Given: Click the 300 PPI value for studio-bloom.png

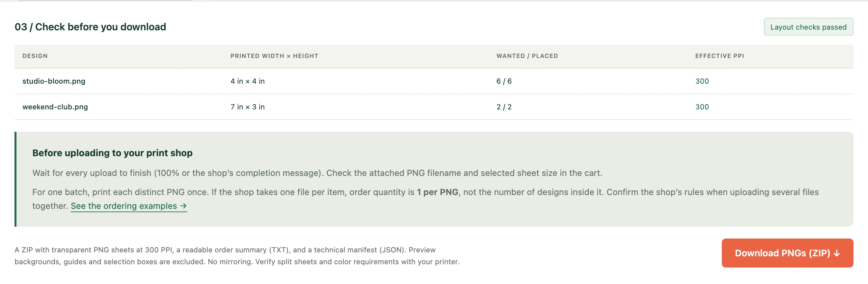Looking at the screenshot, I should coord(702,81).
